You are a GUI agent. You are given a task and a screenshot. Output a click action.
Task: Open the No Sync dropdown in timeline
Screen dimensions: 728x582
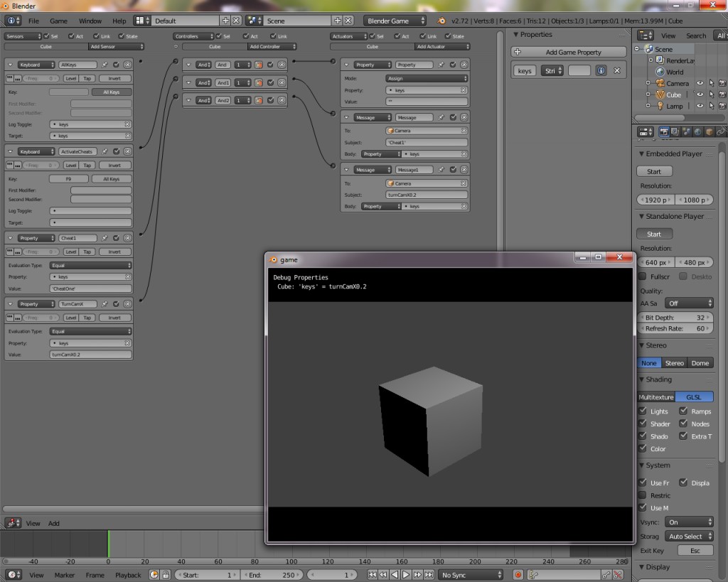point(471,574)
